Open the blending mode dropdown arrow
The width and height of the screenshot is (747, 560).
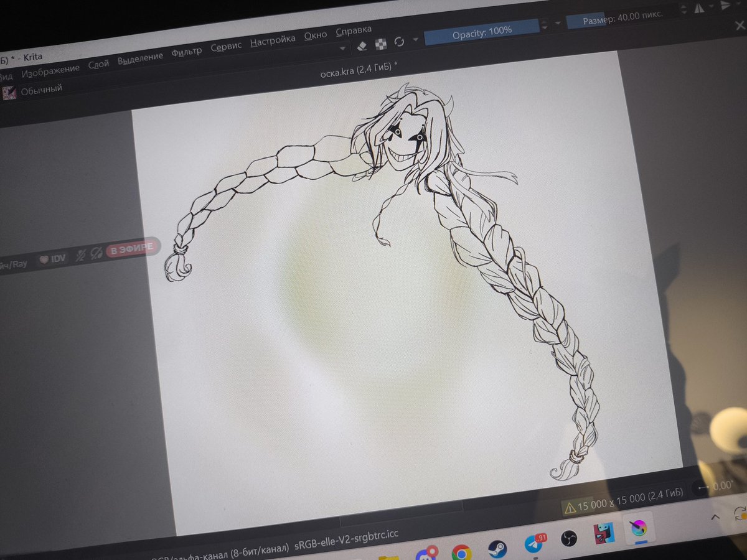[342, 48]
